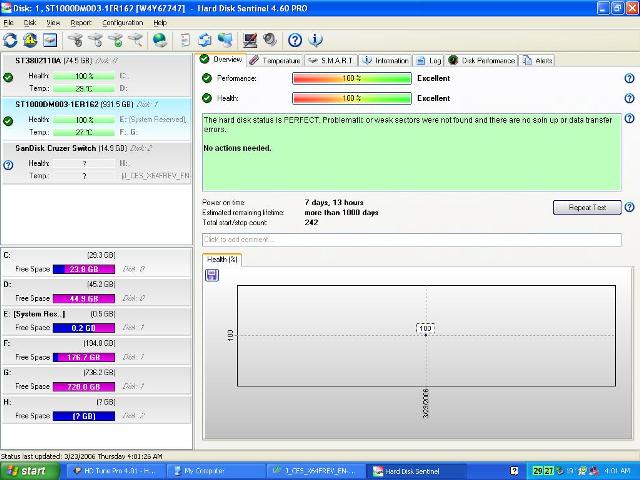The width and height of the screenshot is (640, 480).
Task: Click the C: free space 23.8 GB bar
Action: [84, 269]
